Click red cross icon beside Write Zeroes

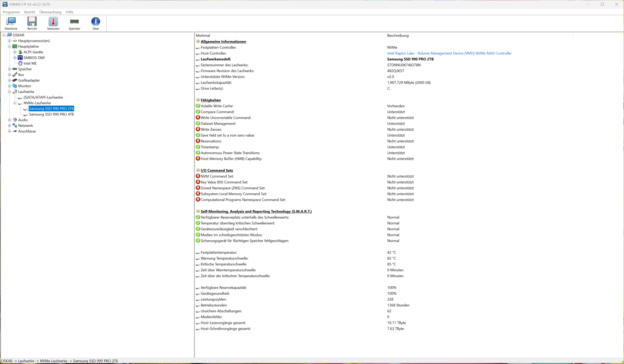(198, 129)
